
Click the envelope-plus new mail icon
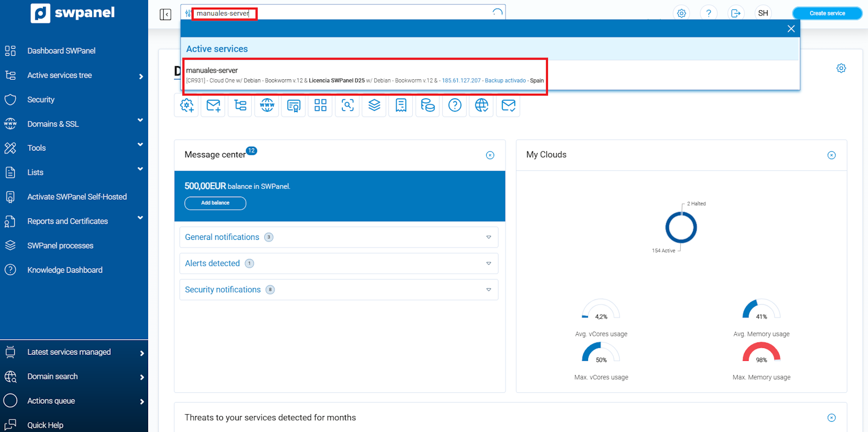coord(213,105)
